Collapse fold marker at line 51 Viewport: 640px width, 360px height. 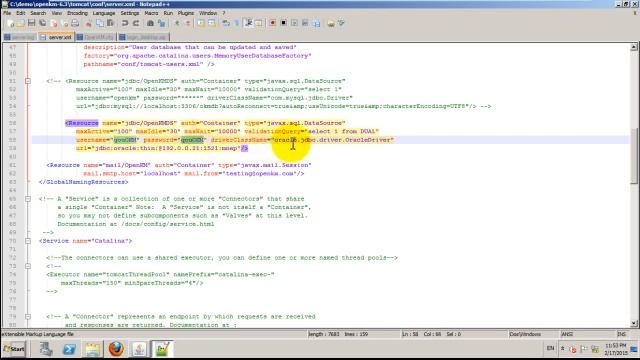pyautogui.click(x=28, y=81)
